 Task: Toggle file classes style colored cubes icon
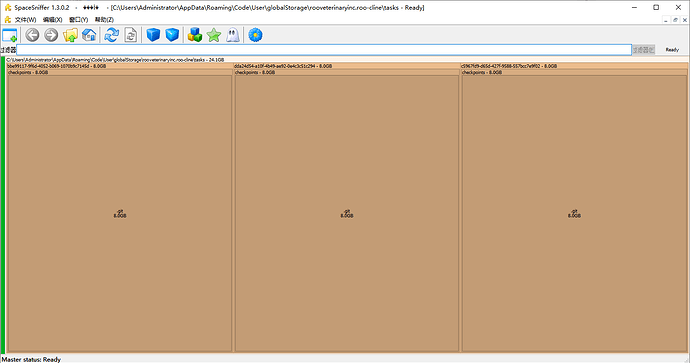coord(195,35)
